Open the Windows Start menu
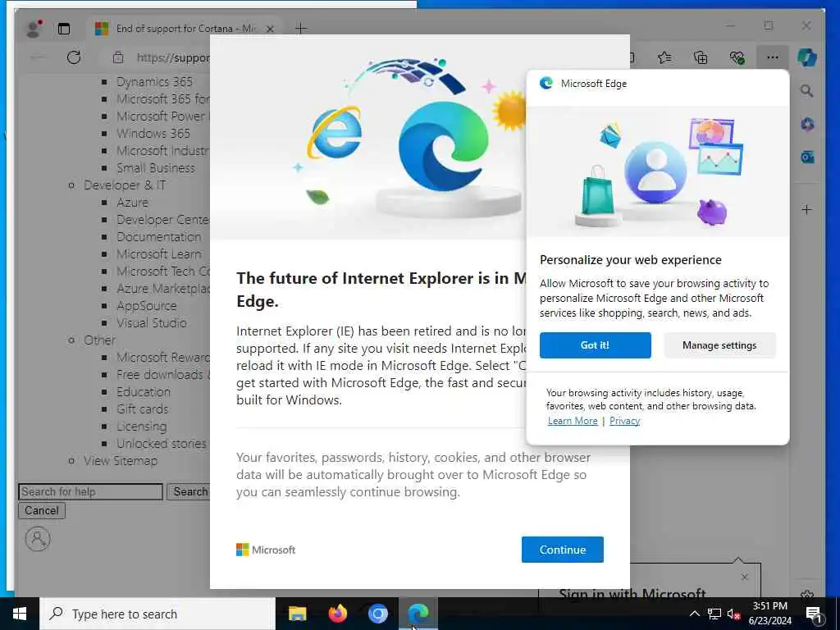 (x=20, y=614)
